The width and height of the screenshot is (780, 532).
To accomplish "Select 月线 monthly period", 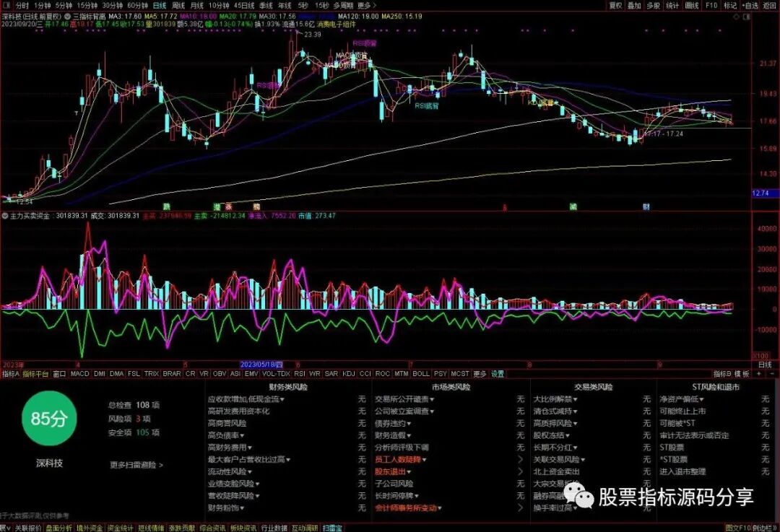I will point(197,6).
